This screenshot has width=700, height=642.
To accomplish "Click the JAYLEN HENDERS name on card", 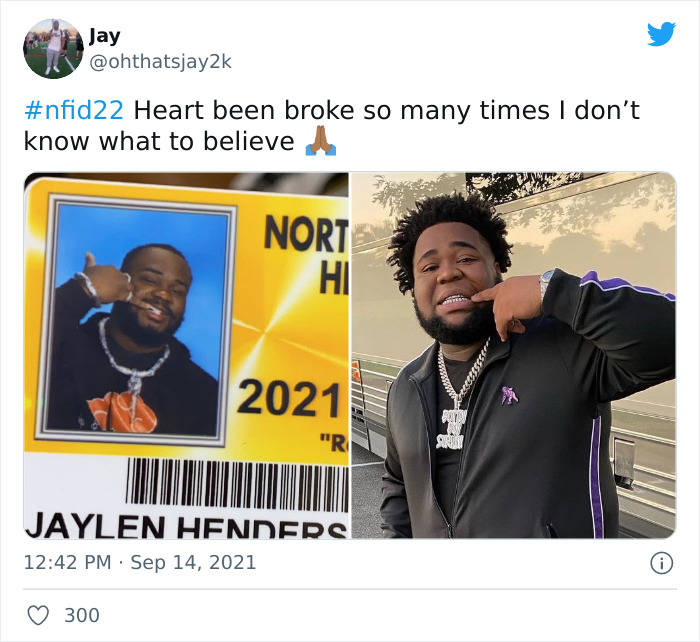I will [x=186, y=526].
